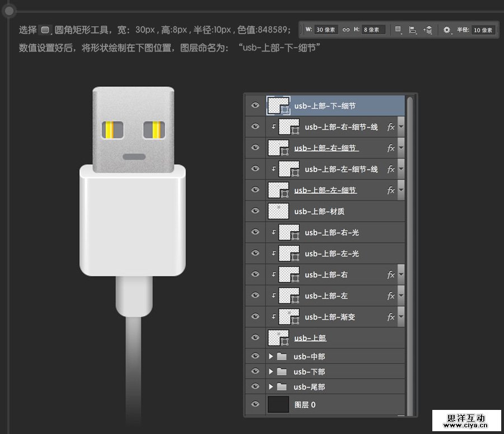Toggle visibility of 图层 0
This screenshot has height=434, width=504.
click(x=255, y=404)
